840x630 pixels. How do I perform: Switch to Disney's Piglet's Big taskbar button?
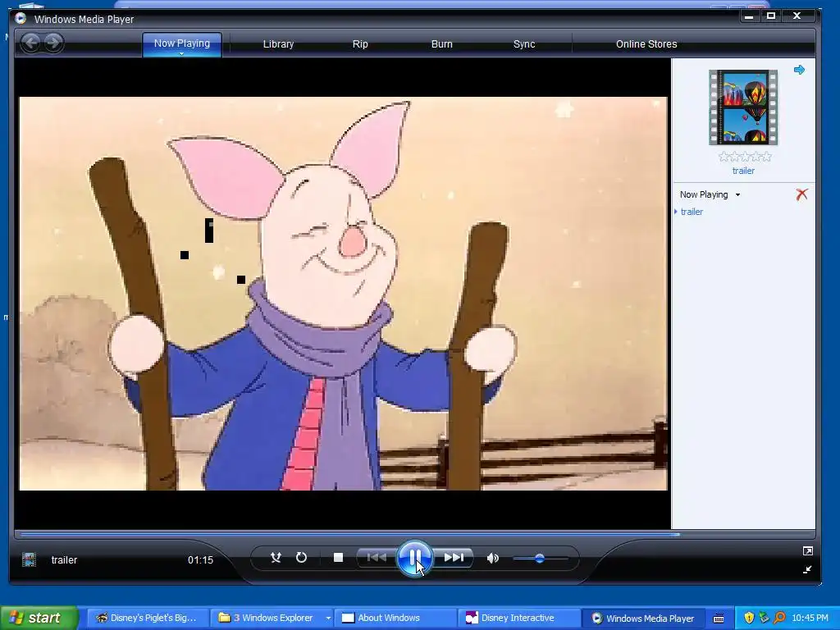click(x=146, y=618)
